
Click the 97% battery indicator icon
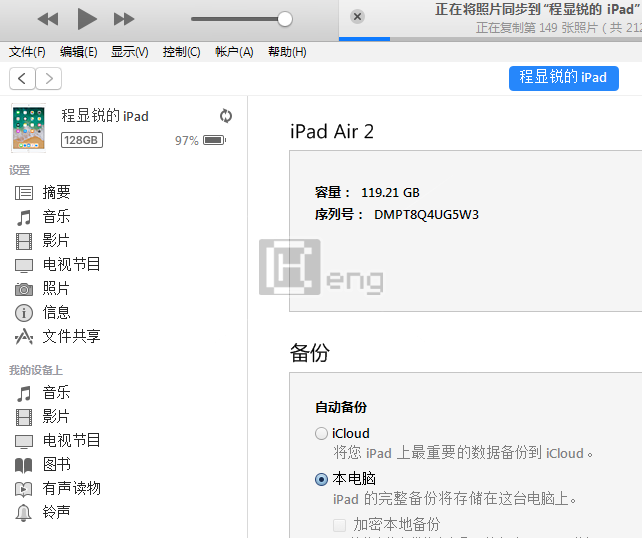(x=215, y=140)
